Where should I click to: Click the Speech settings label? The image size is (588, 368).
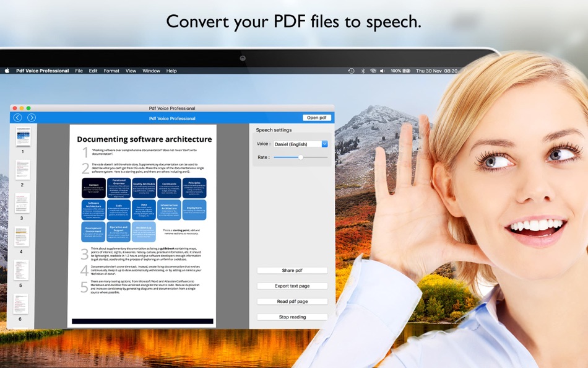point(274,130)
